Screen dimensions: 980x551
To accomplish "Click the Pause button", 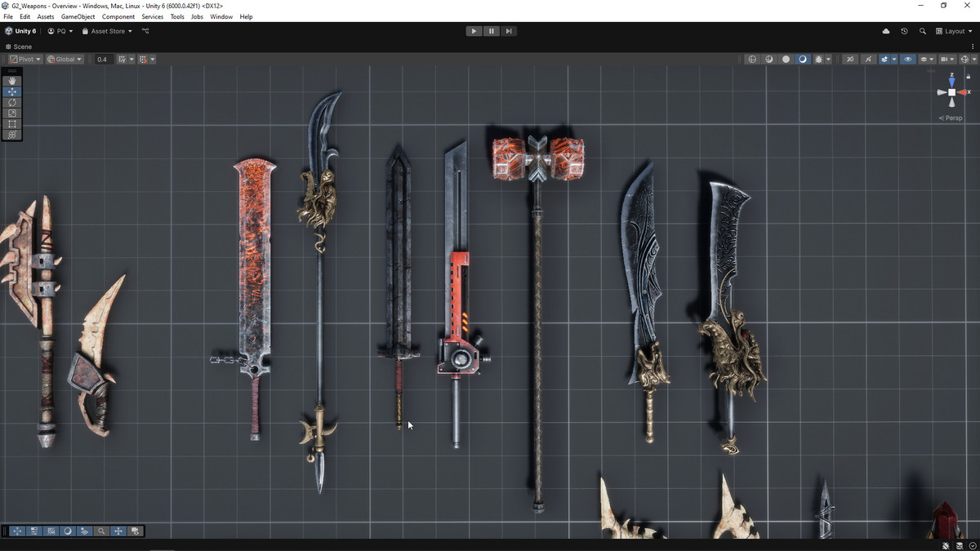I will click(x=491, y=31).
